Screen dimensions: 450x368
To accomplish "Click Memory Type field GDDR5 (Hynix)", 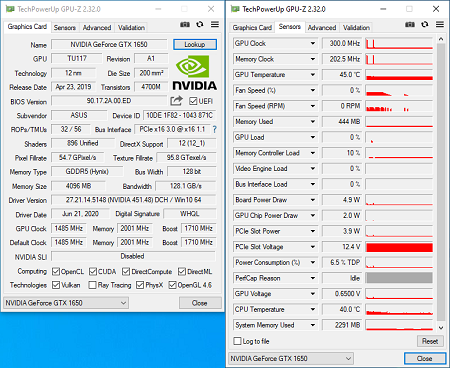I will (x=87, y=172).
